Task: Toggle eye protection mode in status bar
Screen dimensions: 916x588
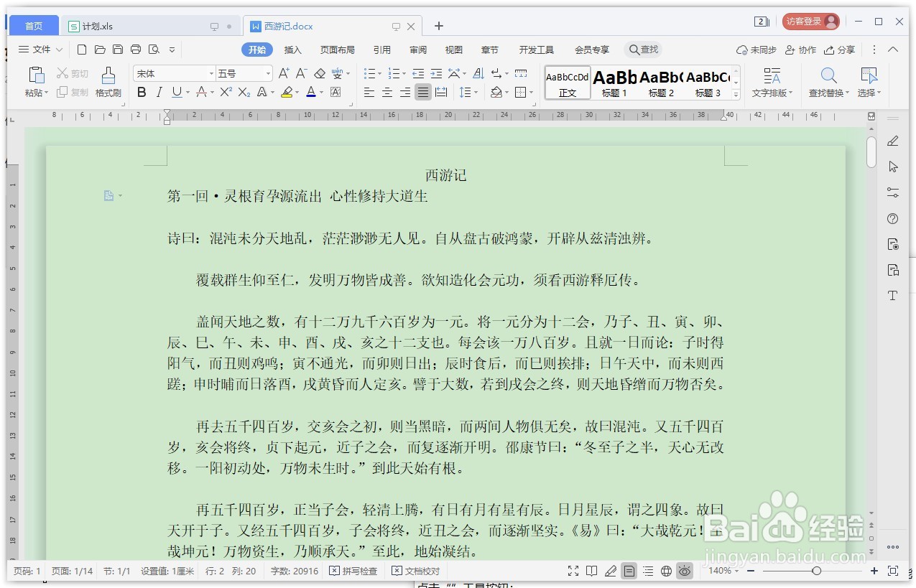Action: [685, 571]
